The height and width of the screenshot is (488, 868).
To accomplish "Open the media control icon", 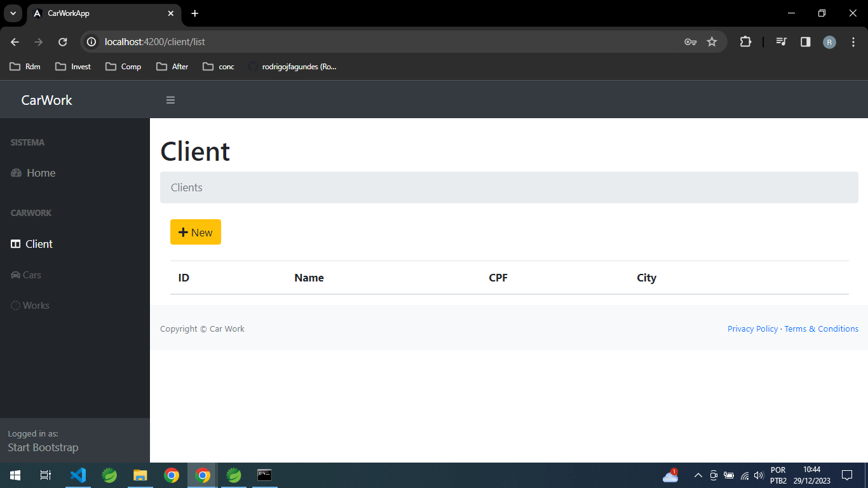I will tap(782, 42).
